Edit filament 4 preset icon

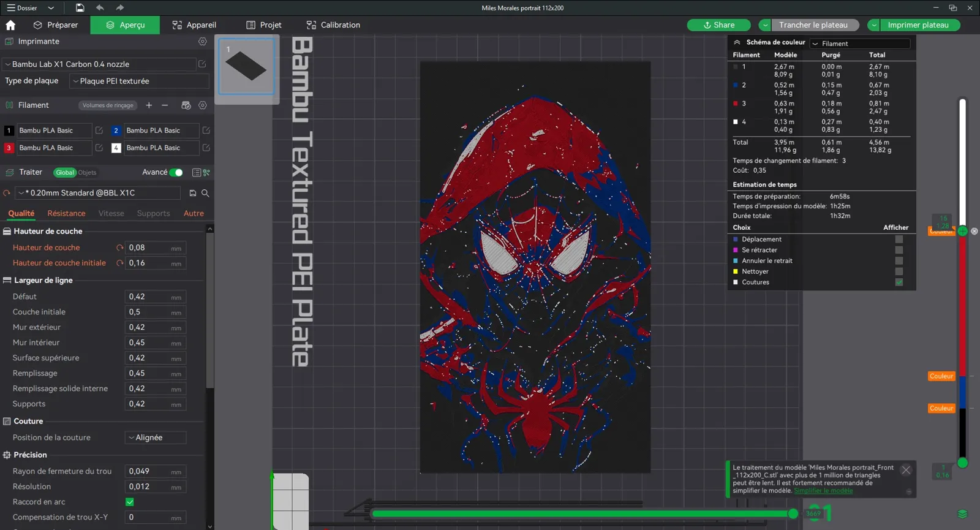coord(206,148)
